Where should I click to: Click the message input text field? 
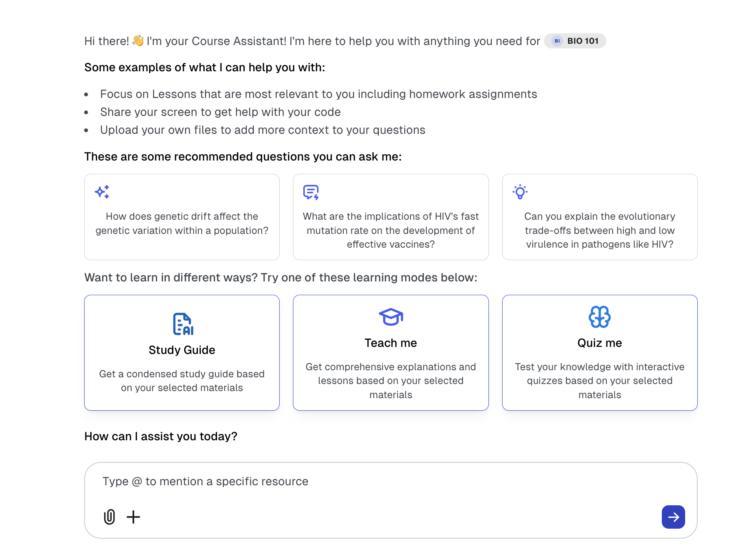pyautogui.click(x=375, y=482)
